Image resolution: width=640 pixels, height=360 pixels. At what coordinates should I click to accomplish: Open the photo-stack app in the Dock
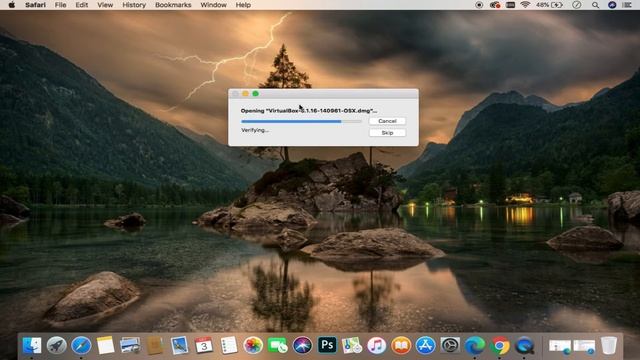point(130,345)
